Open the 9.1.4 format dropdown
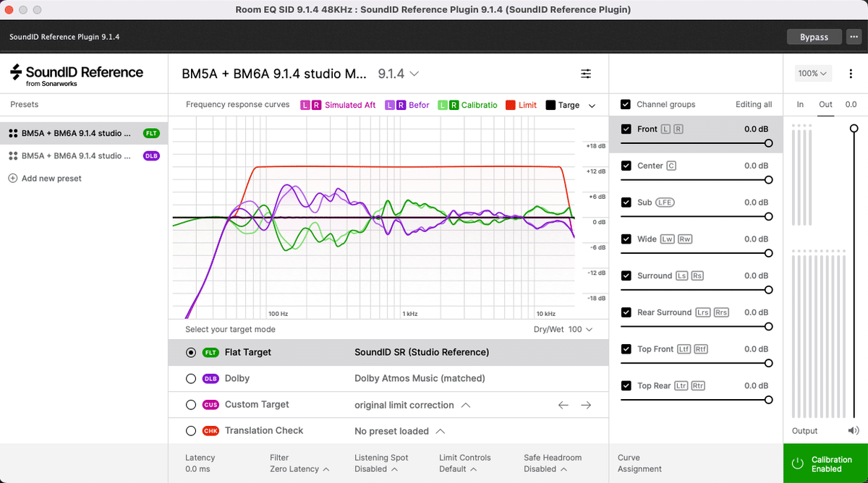This screenshot has width=868, height=483. (399, 74)
